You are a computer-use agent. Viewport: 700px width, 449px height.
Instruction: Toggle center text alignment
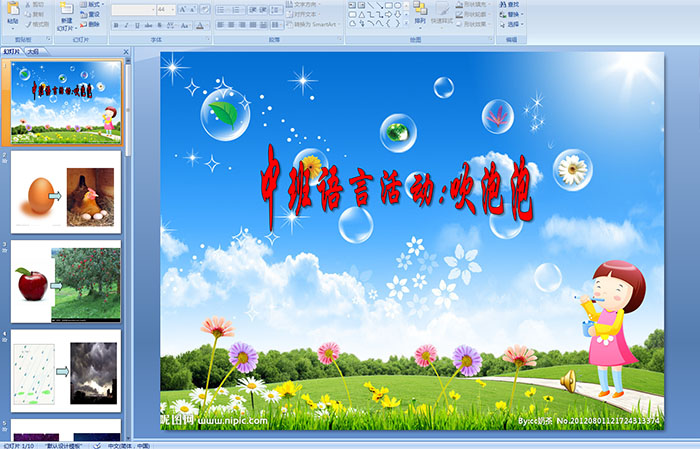(x=231, y=25)
